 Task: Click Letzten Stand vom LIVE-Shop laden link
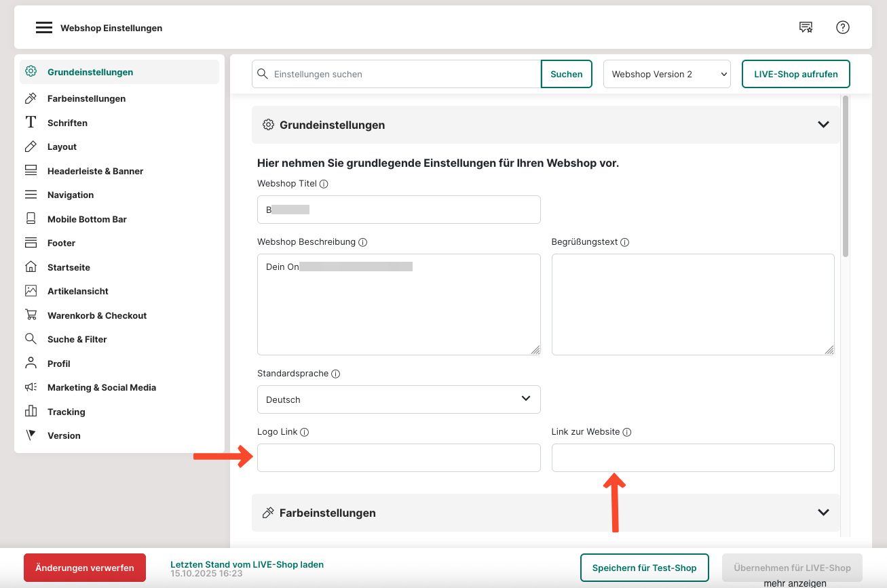tap(246, 564)
